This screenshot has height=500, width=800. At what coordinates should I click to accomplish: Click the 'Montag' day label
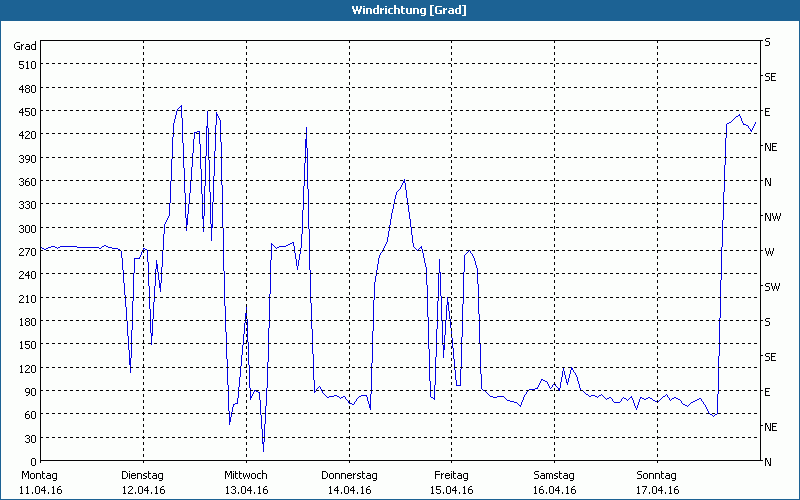(x=39, y=475)
